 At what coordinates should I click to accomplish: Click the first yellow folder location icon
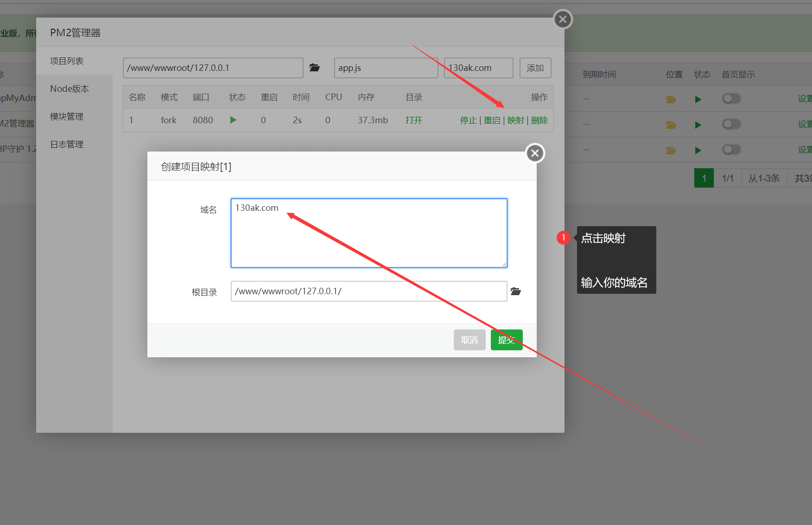(x=671, y=99)
